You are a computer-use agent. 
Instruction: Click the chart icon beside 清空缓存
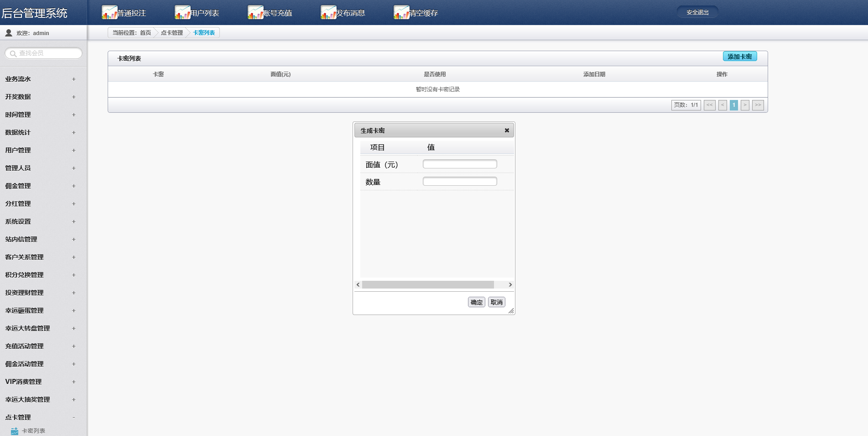click(401, 12)
